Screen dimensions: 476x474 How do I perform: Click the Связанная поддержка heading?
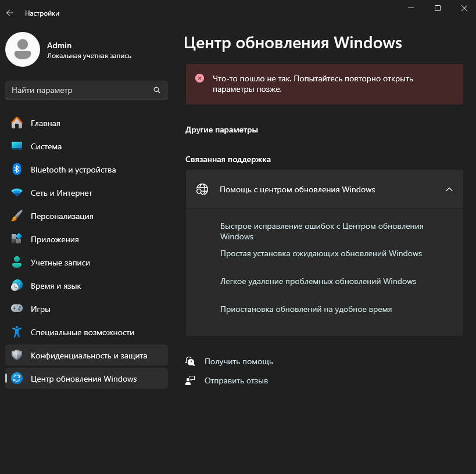[x=228, y=159]
